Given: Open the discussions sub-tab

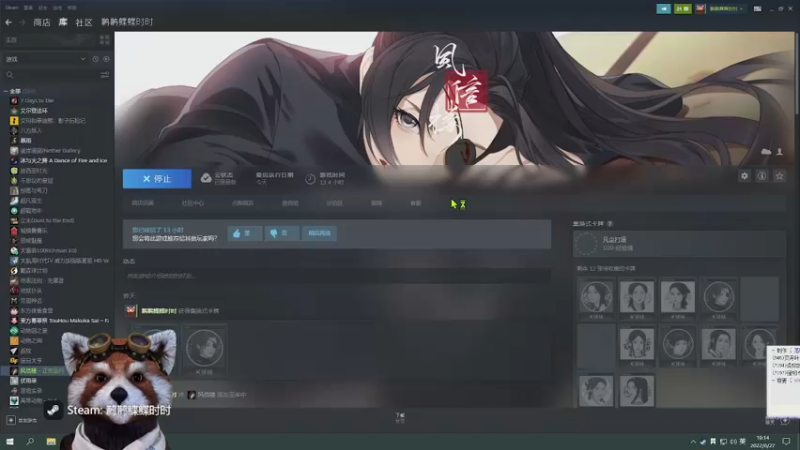Looking at the screenshot, I should pos(334,203).
